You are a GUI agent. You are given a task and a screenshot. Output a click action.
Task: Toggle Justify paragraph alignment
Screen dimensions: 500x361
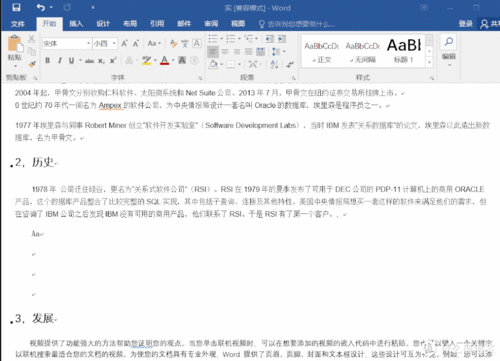pos(249,52)
